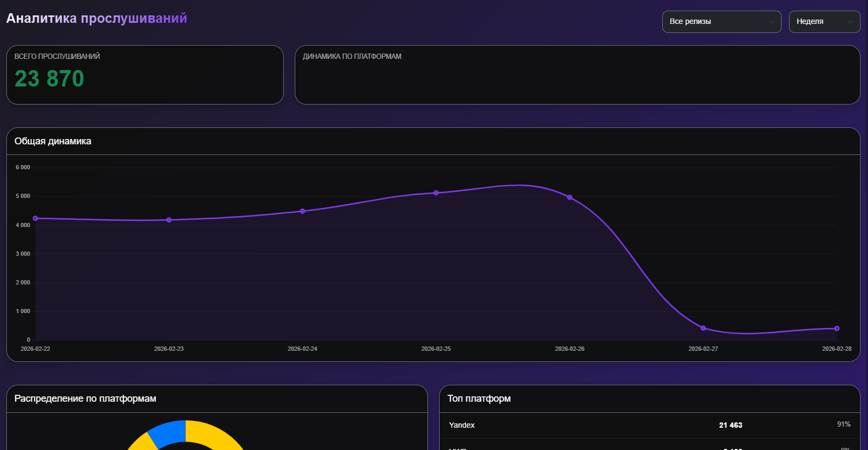
Task: Click the 2026-02-26 x-axis date label
Action: tap(570, 349)
